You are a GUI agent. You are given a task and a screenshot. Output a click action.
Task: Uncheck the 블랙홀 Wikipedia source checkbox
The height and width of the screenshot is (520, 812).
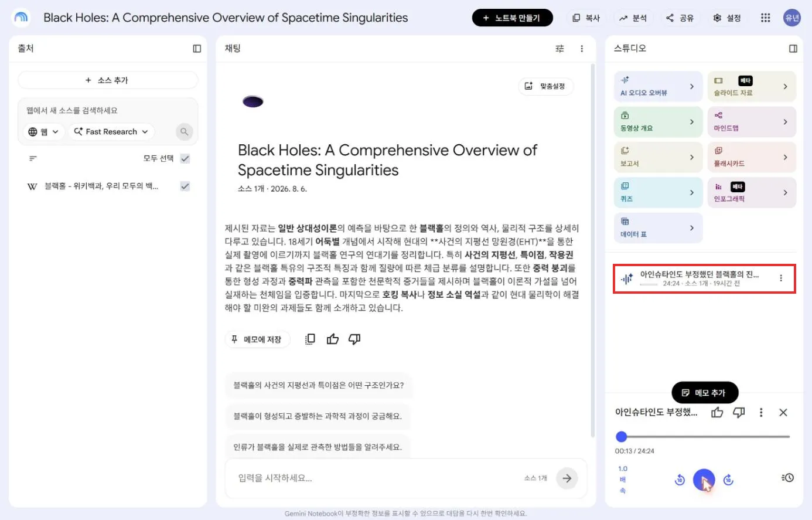(x=185, y=186)
